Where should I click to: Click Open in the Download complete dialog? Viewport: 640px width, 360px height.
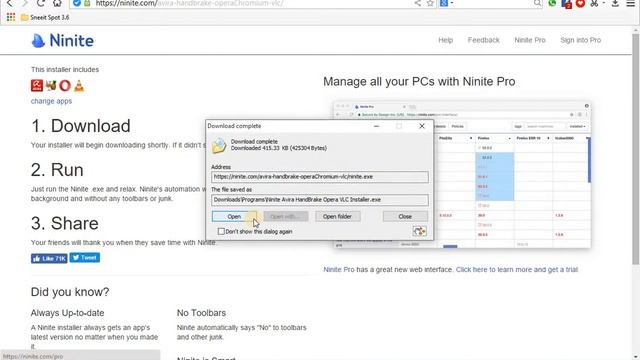[234, 216]
